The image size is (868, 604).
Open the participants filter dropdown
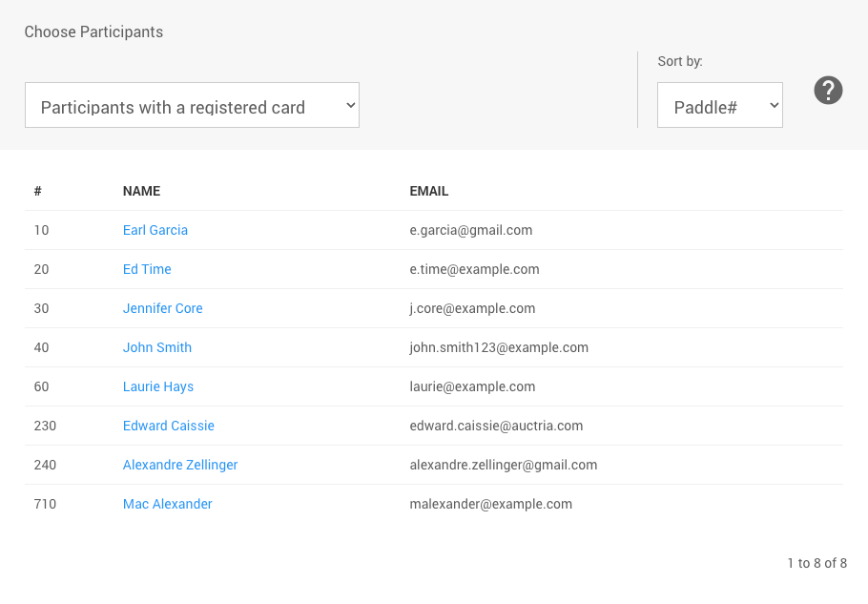pyautogui.click(x=192, y=105)
